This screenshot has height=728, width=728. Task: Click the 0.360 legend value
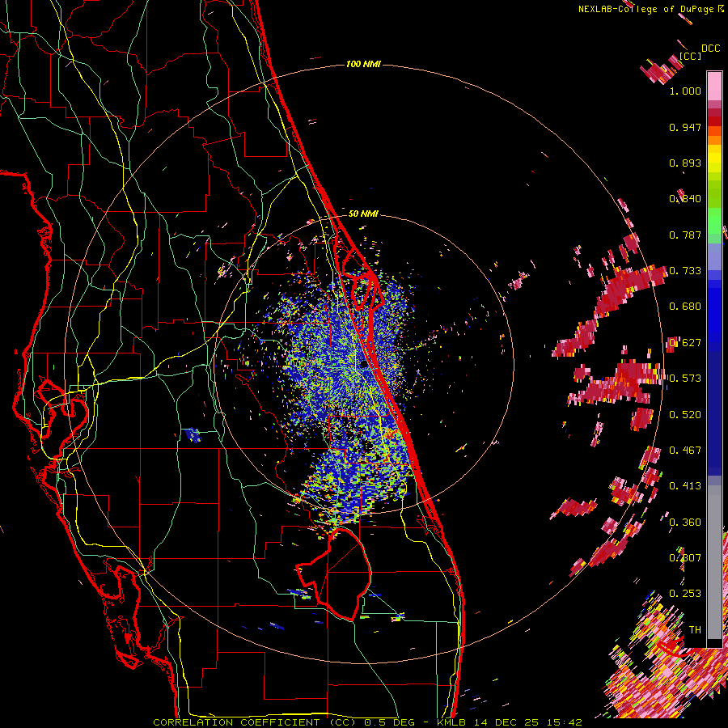685,523
